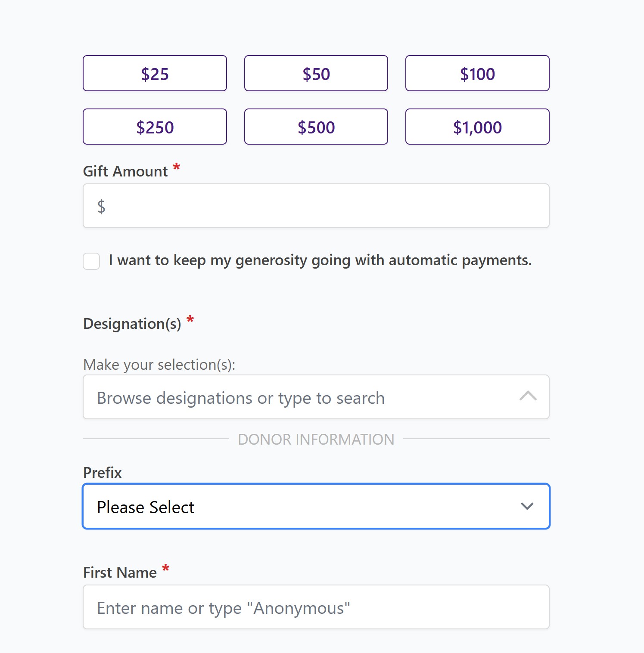Choose the $250 donation option
The width and height of the screenshot is (644, 653).
[x=154, y=127]
